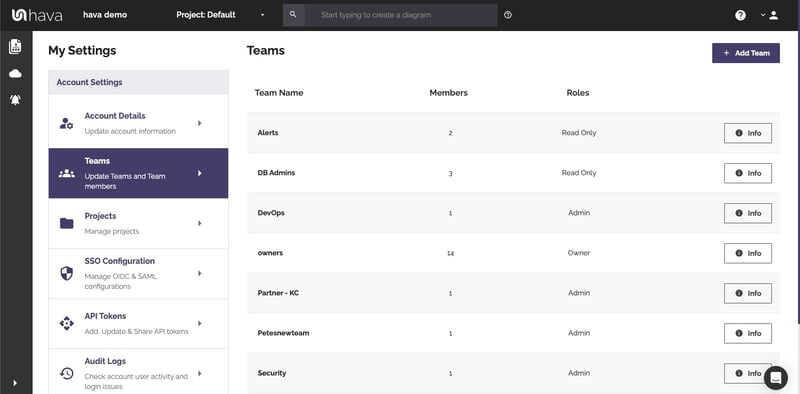The width and height of the screenshot is (800, 394).
Task: Select SSO Configuration settings item
Action: [x=138, y=273]
